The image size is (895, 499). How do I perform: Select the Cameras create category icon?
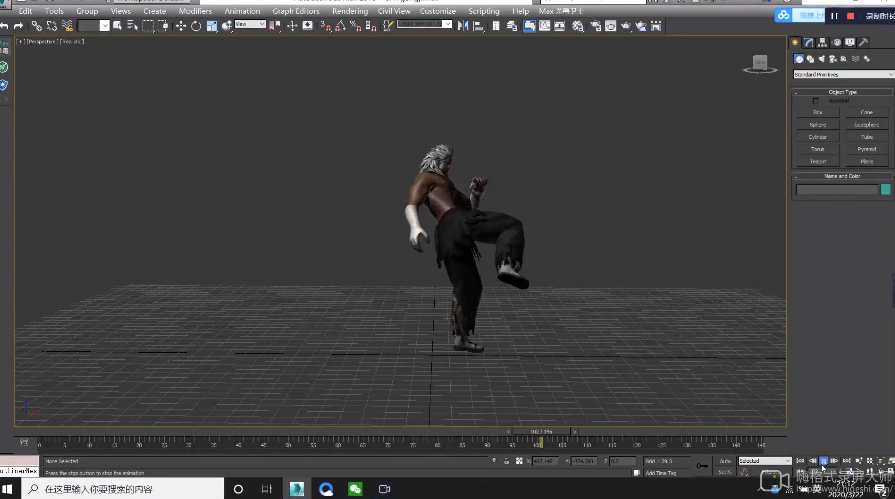[833, 59]
